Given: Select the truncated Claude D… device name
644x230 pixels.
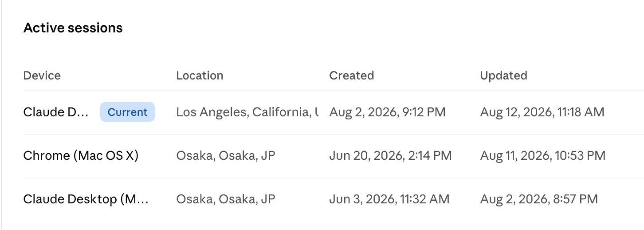Looking at the screenshot, I should click(x=56, y=112).
